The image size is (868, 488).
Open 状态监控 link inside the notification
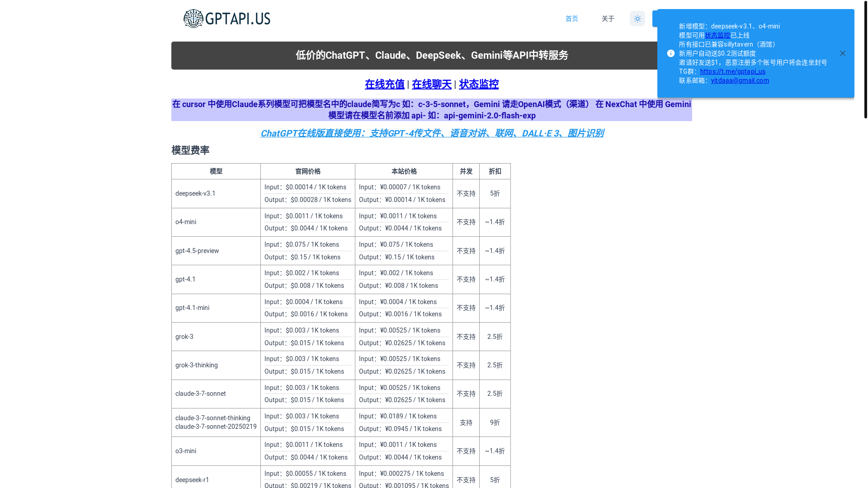click(x=717, y=35)
